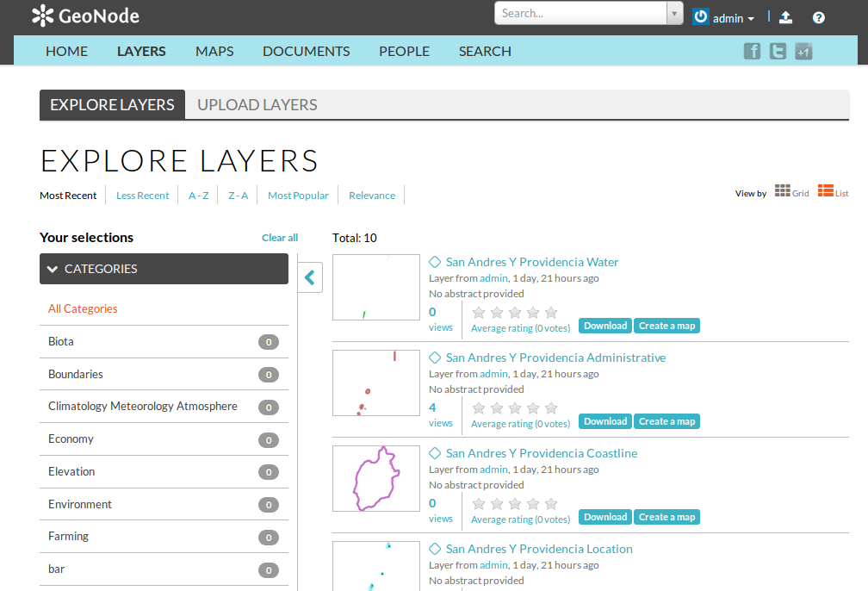Open the admin user menu

coord(733,18)
